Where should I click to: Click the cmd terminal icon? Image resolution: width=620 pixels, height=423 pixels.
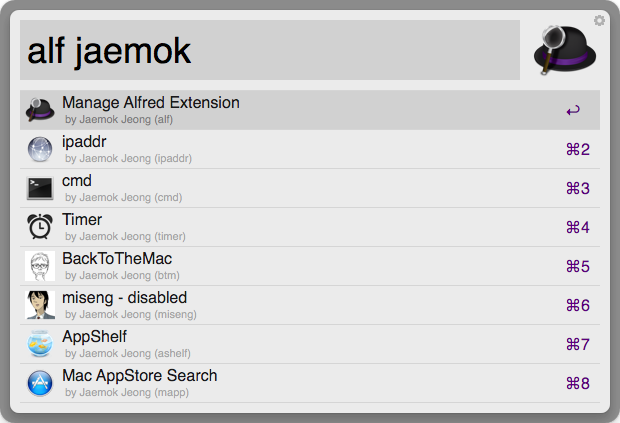(40, 188)
